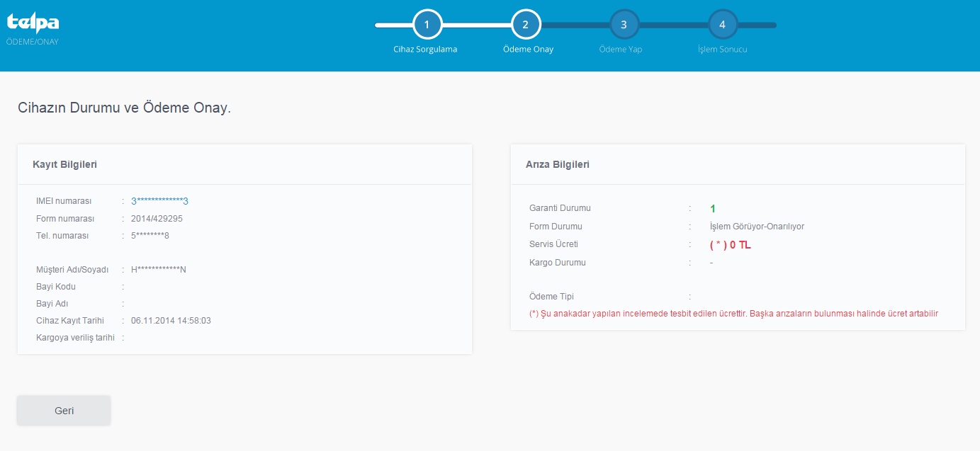Click the Arıza Bilgileri panel header
This screenshot has height=451, width=980.
pyautogui.click(x=557, y=164)
